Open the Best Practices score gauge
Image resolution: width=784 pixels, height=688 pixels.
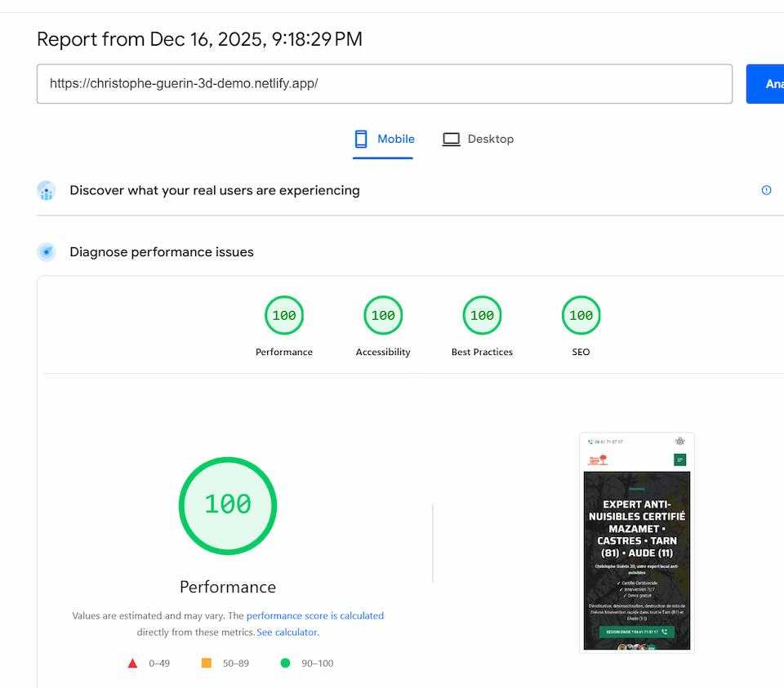(482, 316)
